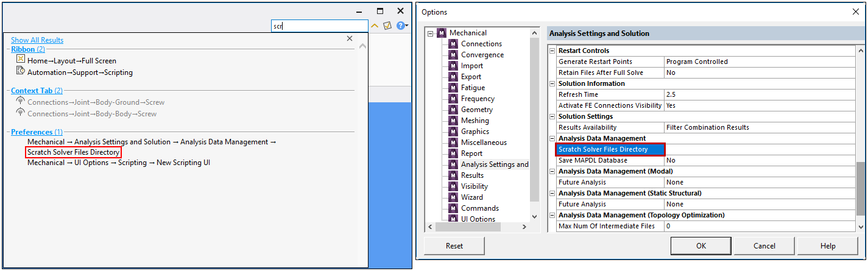Collapse the Solution Information section
Screen dimensions: 868x271
tap(552, 83)
